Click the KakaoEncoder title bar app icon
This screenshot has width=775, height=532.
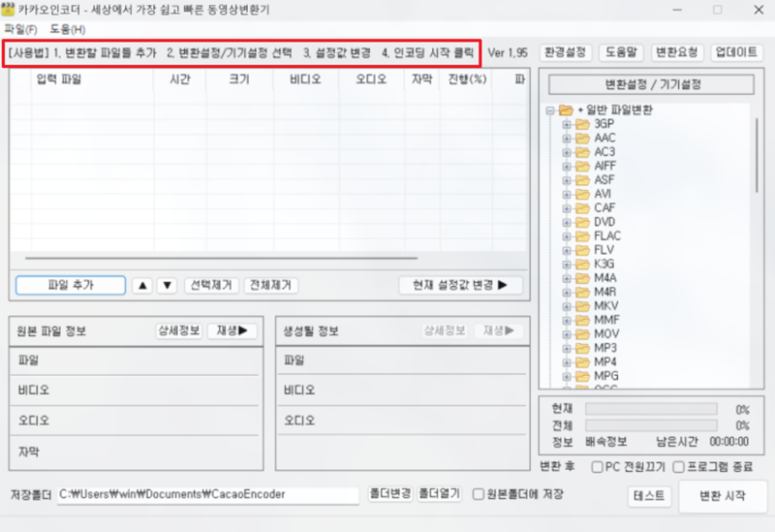click(x=8, y=9)
